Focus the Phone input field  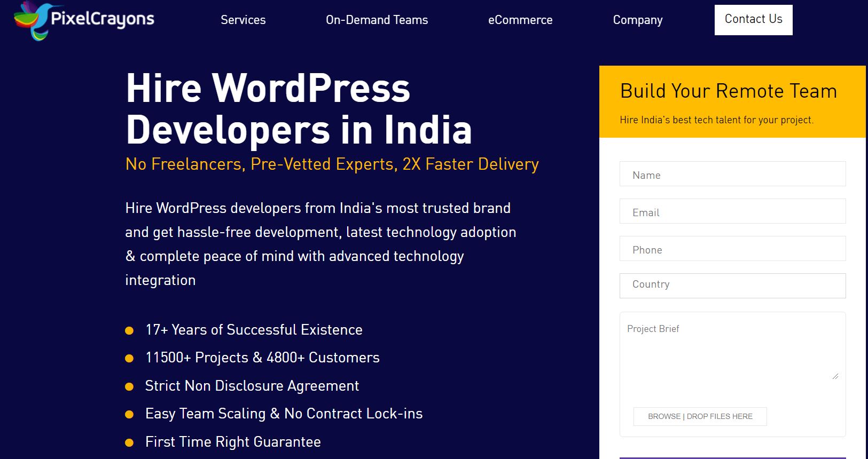(732, 249)
